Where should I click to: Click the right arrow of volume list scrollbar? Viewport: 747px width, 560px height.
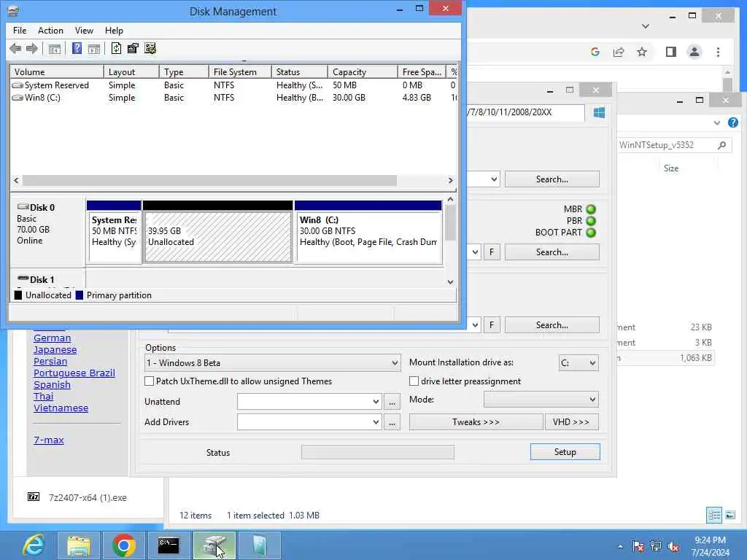pyautogui.click(x=450, y=181)
